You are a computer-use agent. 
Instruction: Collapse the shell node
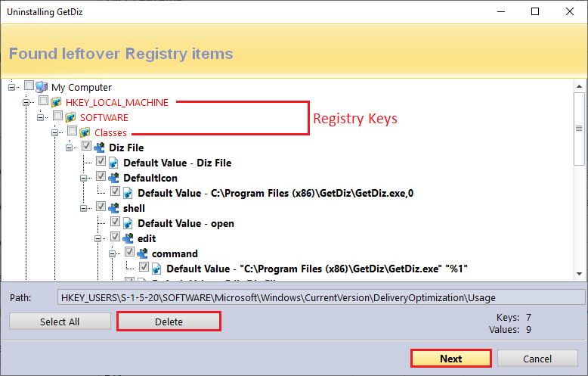click(83, 208)
